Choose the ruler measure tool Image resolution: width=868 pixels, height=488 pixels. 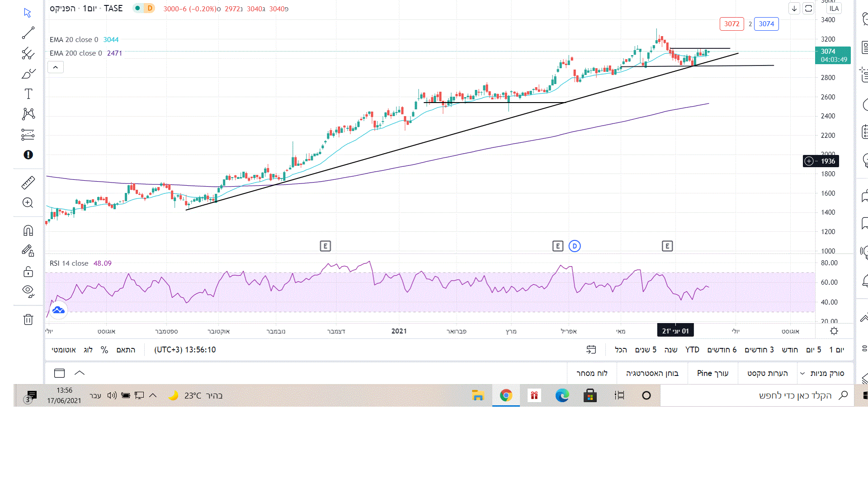tap(28, 183)
